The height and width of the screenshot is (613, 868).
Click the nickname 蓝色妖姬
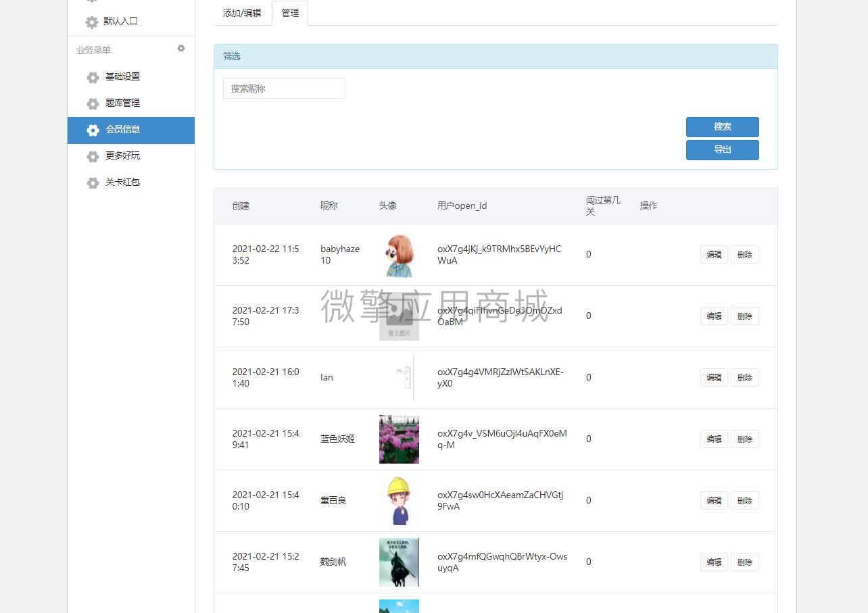(x=337, y=439)
